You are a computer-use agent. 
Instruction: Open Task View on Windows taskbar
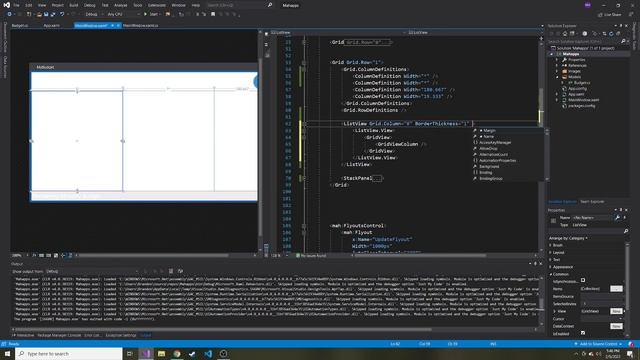pyautogui.click(x=130, y=353)
